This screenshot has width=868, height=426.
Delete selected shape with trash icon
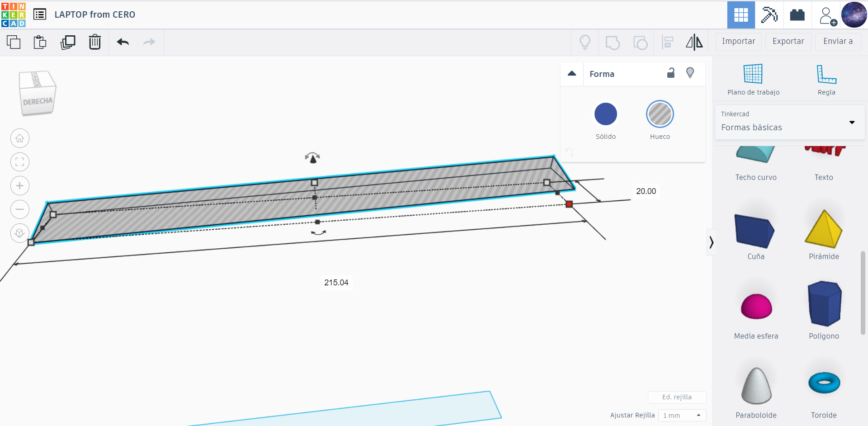pos(95,42)
